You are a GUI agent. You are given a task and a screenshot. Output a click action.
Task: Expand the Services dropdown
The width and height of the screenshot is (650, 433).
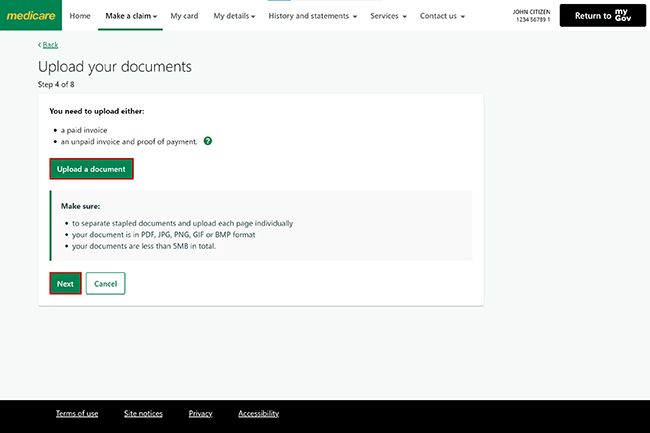point(388,16)
